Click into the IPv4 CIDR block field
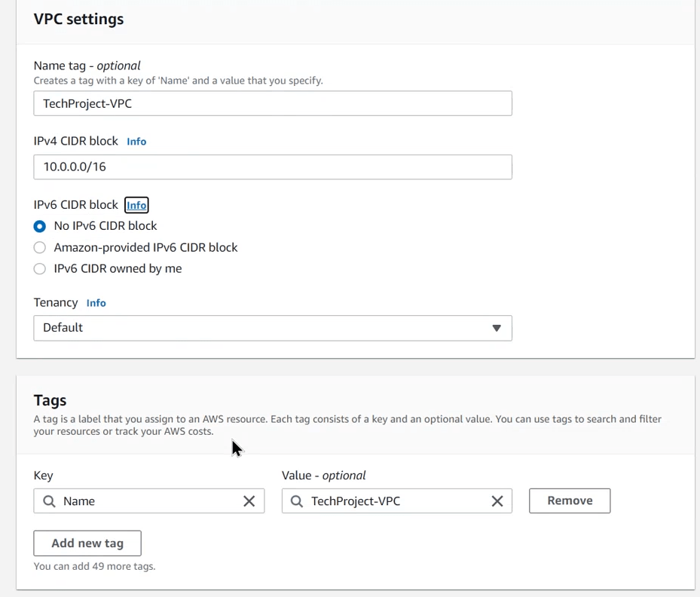The height and width of the screenshot is (597, 700). pos(272,167)
